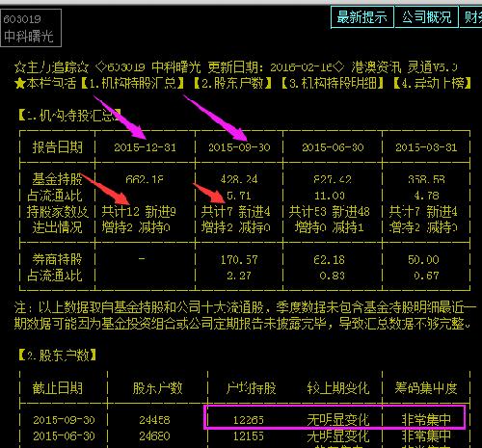Click shareholder count 24458
The image size is (482, 448).
[154, 420]
